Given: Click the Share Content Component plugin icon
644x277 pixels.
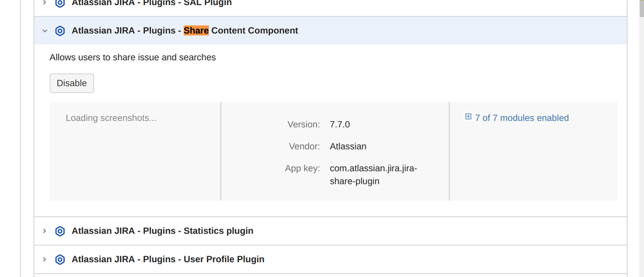Looking at the screenshot, I should pos(60,31).
